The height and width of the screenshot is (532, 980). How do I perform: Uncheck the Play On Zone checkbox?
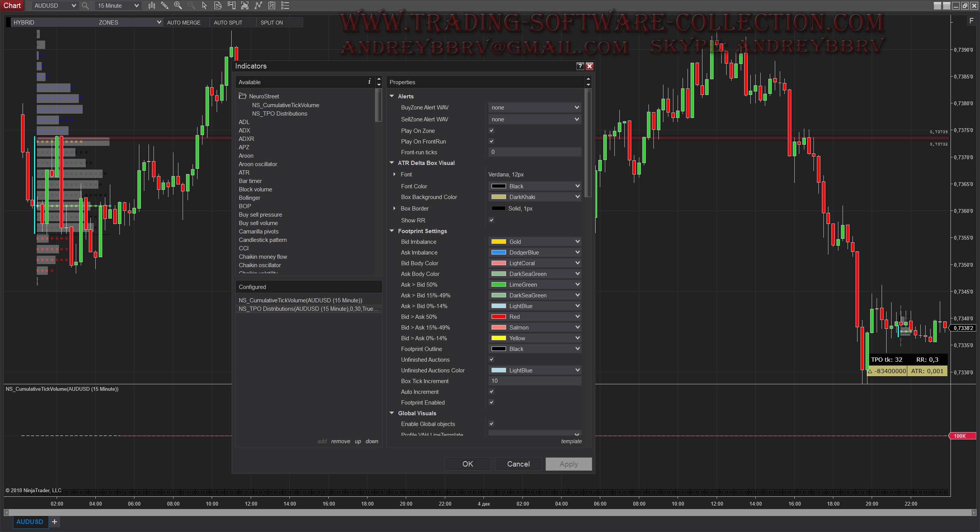click(492, 131)
